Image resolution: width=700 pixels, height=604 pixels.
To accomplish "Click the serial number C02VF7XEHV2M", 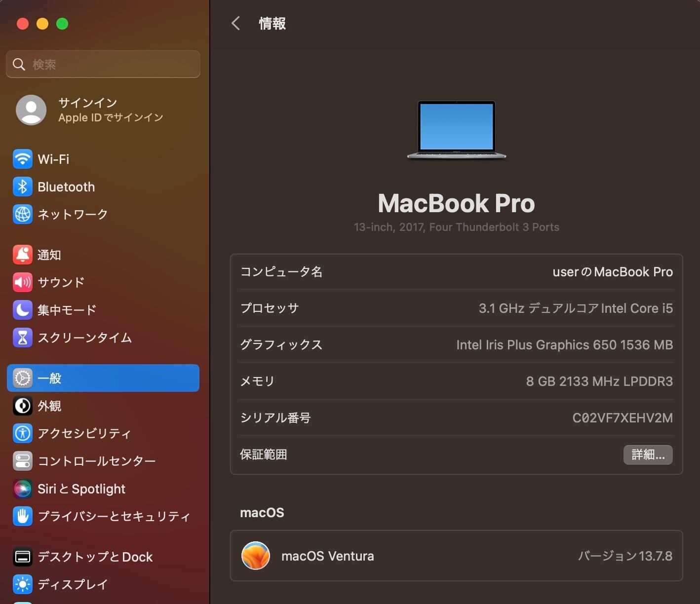I will (622, 418).
